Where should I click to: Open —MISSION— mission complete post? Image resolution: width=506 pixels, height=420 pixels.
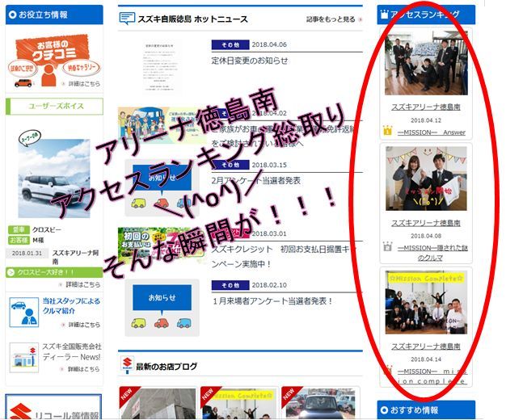click(x=432, y=376)
